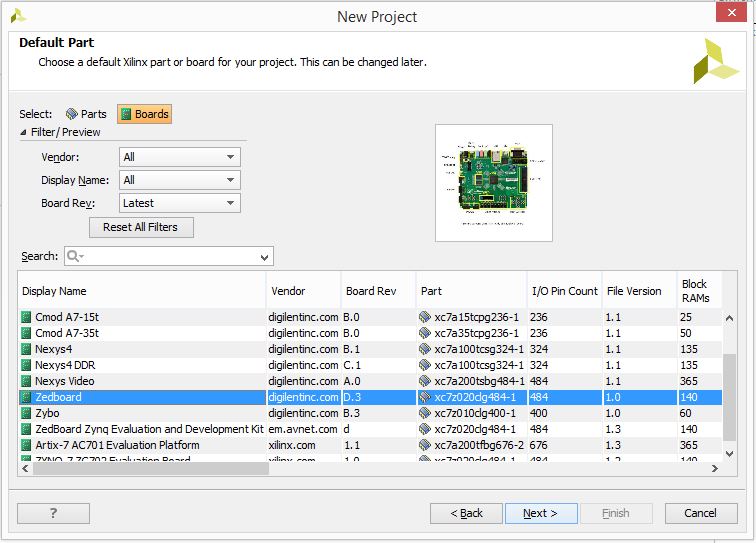
Task: Click the chip icon for xc7a15tcpg236-1
Action: coord(425,317)
